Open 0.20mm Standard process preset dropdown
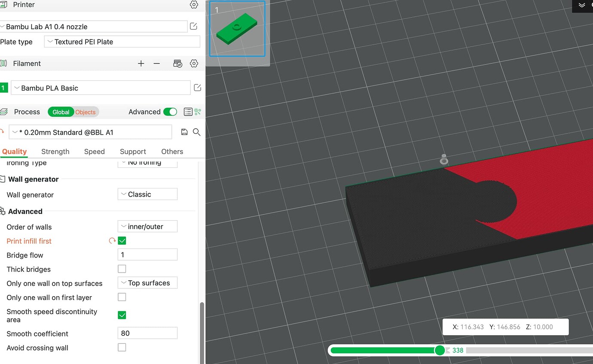Screen dimensions: 593x364 [90, 132]
